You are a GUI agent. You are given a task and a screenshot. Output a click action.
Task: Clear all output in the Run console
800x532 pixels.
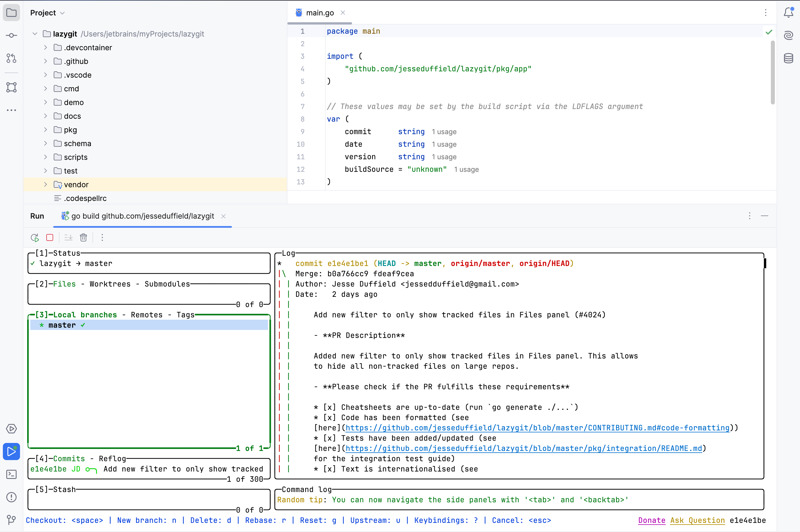pyautogui.click(x=83, y=237)
